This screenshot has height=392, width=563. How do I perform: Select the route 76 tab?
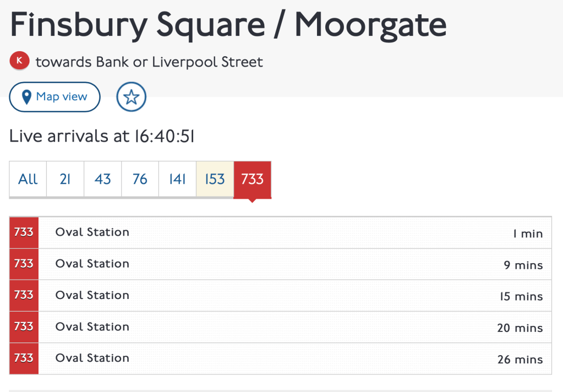pos(140,179)
